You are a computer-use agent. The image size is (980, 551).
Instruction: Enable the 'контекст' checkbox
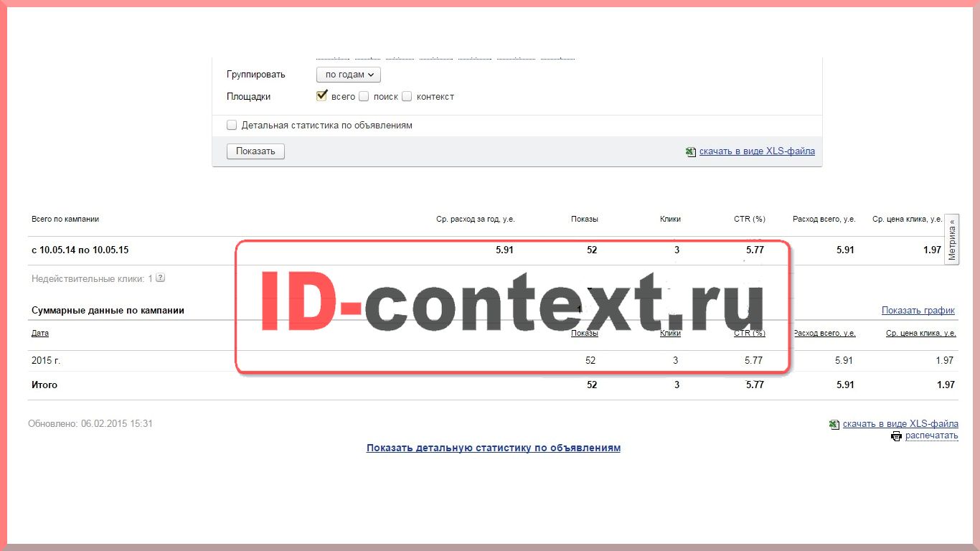click(x=407, y=96)
